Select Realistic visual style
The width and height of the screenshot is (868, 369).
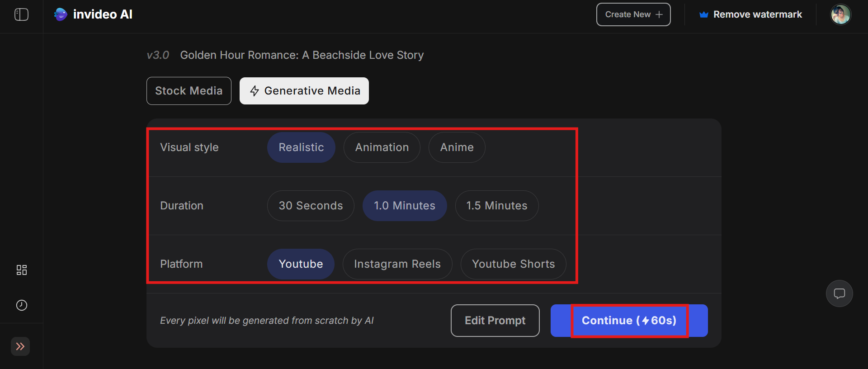pos(301,147)
